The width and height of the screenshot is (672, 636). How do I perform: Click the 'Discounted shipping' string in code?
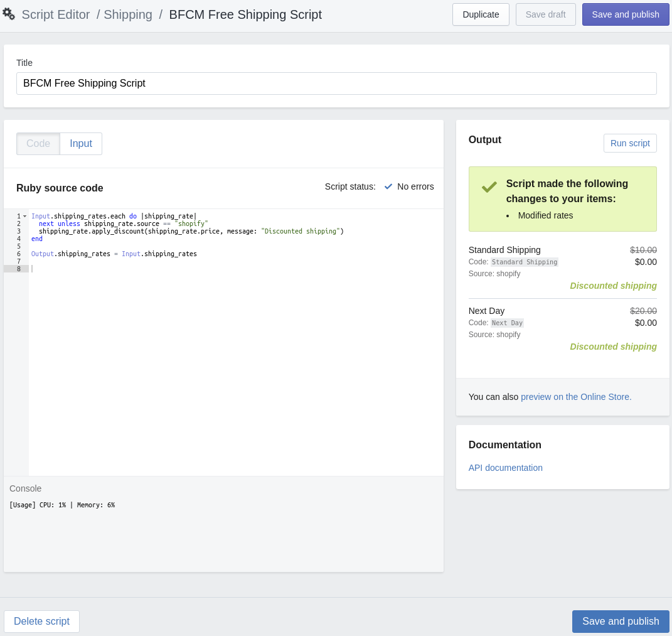[x=301, y=231]
